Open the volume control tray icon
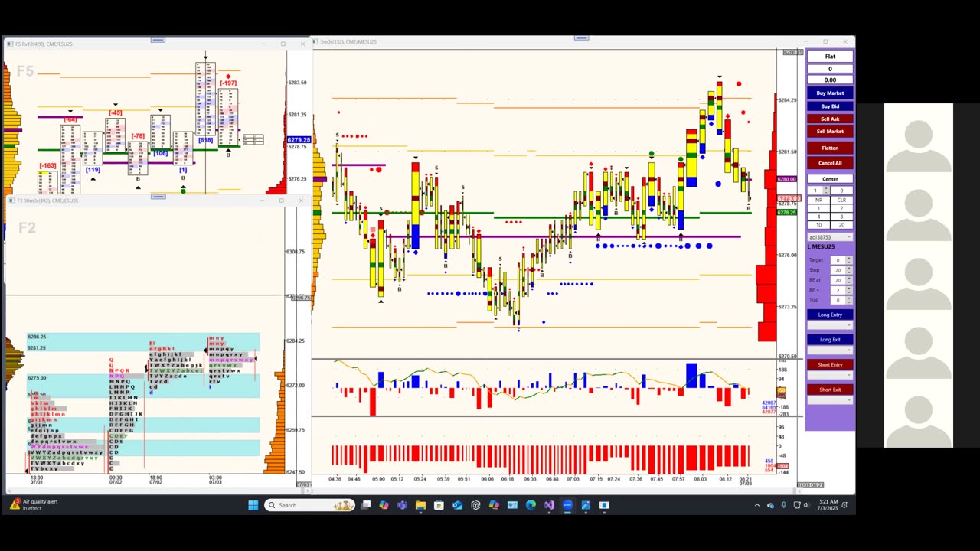 (x=806, y=505)
